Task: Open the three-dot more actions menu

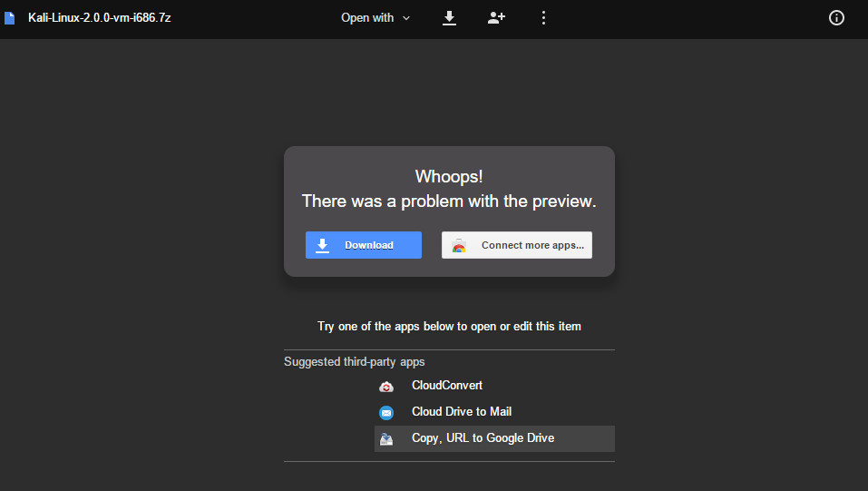Action: tap(543, 18)
